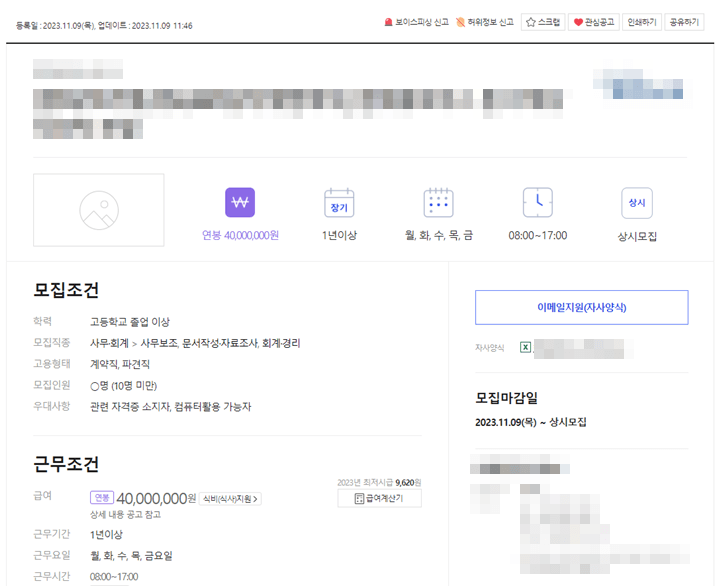Add to favorites with 관심공고 button
The image size is (720, 586).
pos(594,22)
